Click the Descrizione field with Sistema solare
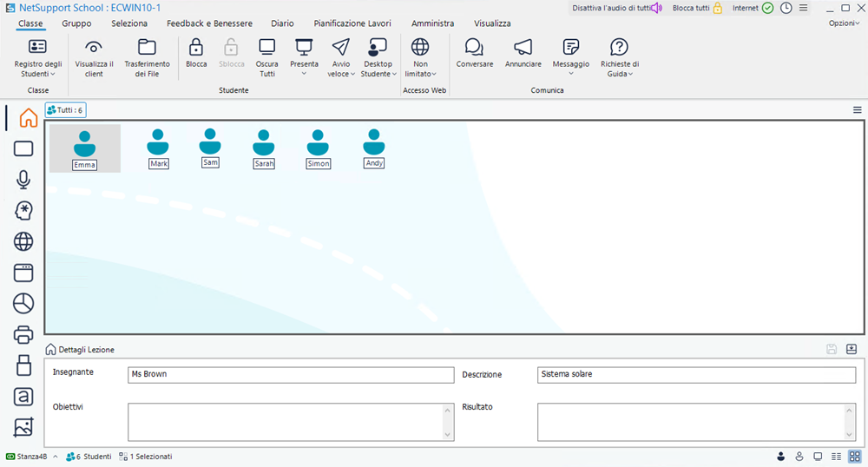Image resolution: width=868 pixels, height=467 pixels. pyautogui.click(x=695, y=375)
